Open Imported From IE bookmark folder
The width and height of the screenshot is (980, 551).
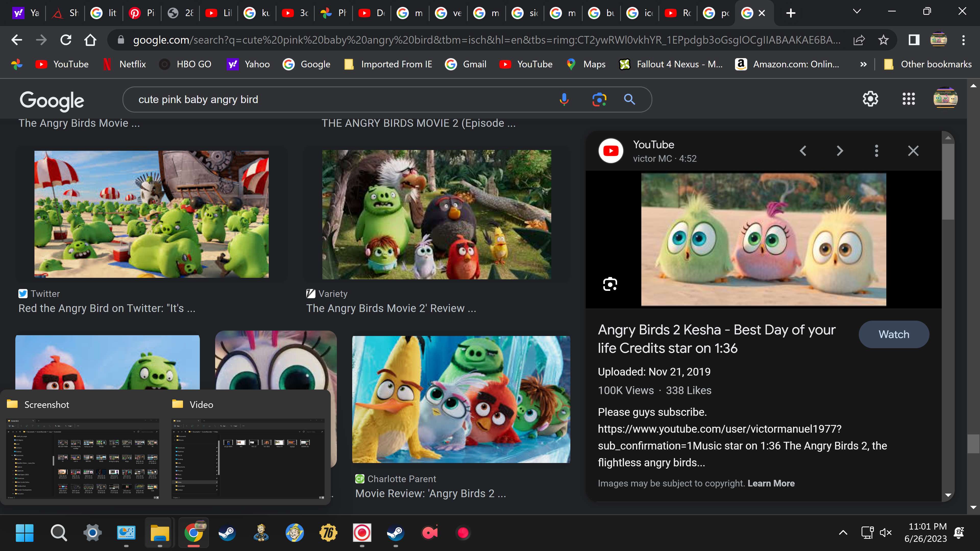tap(388, 64)
